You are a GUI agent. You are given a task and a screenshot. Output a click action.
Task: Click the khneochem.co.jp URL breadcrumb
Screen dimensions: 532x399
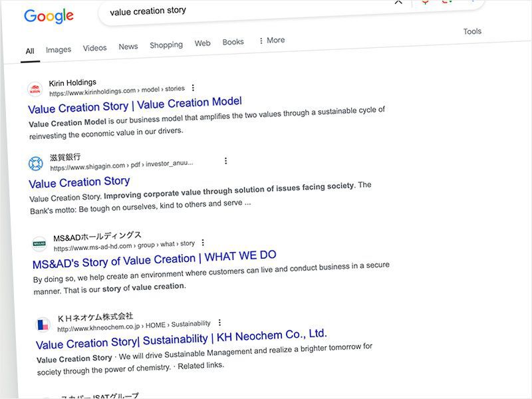(134, 326)
